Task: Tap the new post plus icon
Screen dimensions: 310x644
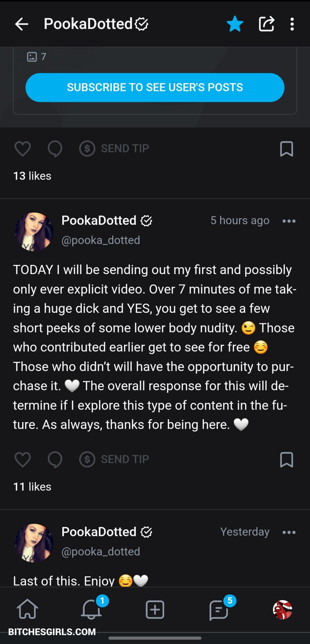Action: pyautogui.click(x=155, y=610)
